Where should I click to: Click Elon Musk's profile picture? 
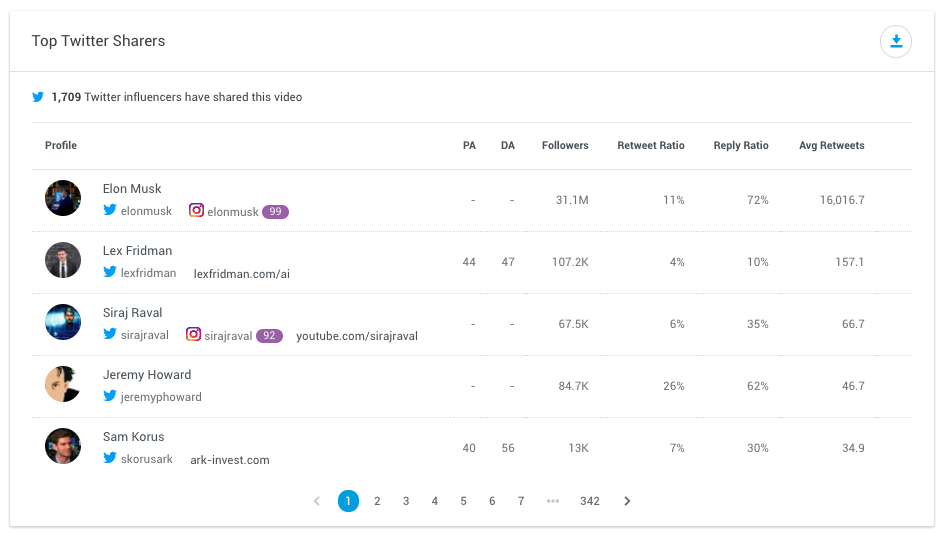click(63, 198)
